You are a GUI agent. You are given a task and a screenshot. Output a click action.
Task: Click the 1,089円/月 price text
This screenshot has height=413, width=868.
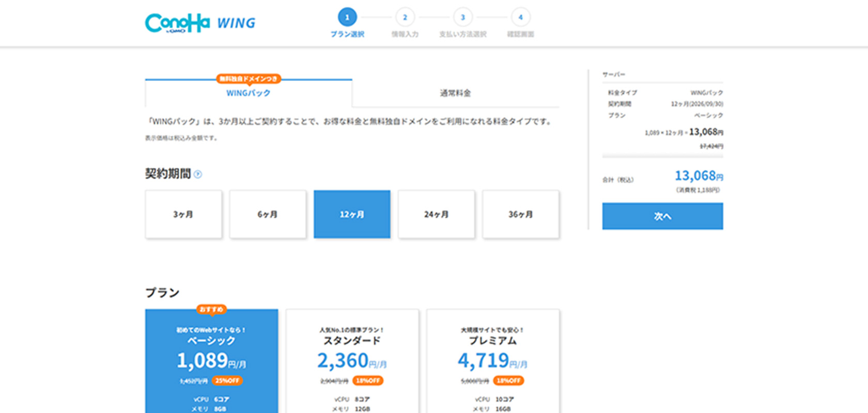point(211,360)
